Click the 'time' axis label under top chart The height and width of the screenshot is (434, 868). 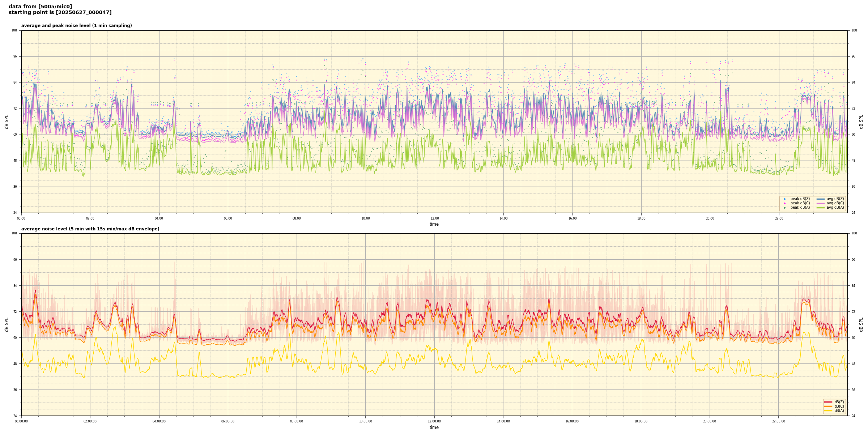434,224
